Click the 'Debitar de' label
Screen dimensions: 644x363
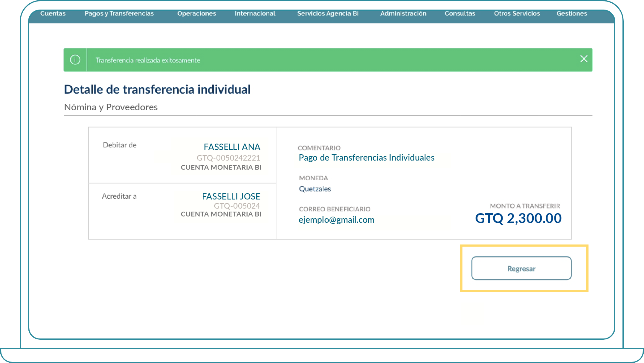coord(120,145)
